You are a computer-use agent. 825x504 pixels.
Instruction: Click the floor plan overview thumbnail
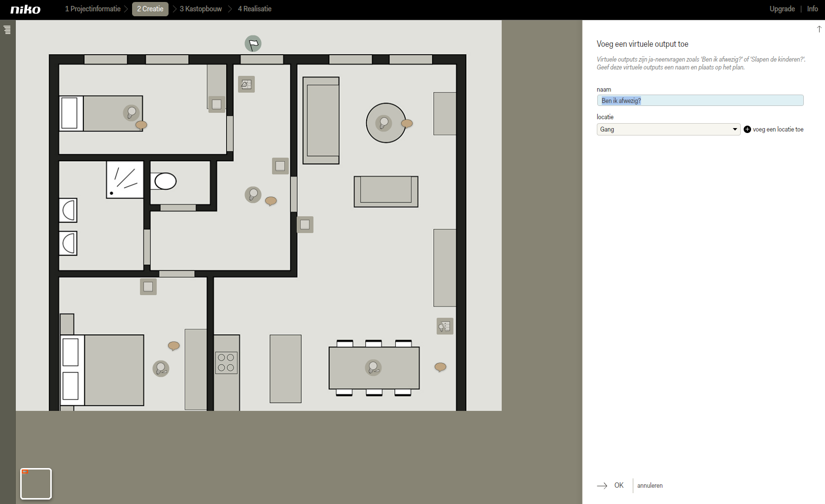tap(36, 484)
